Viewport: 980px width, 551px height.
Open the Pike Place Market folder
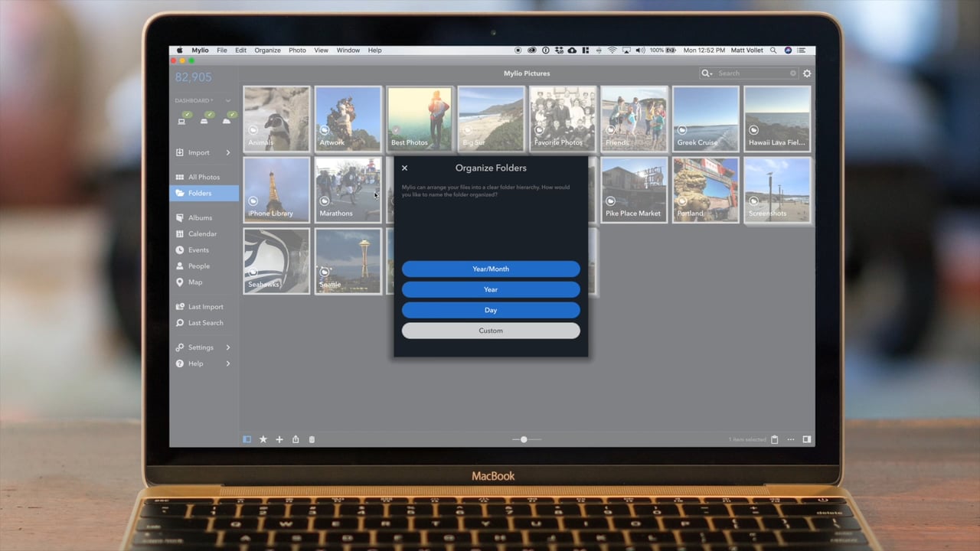click(x=634, y=190)
